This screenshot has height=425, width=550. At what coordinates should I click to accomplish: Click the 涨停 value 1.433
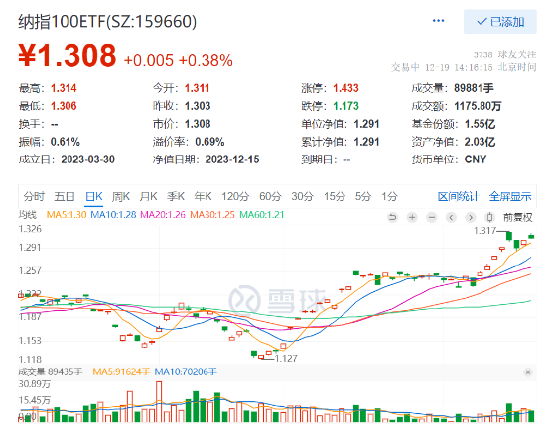tap(346, 88)
